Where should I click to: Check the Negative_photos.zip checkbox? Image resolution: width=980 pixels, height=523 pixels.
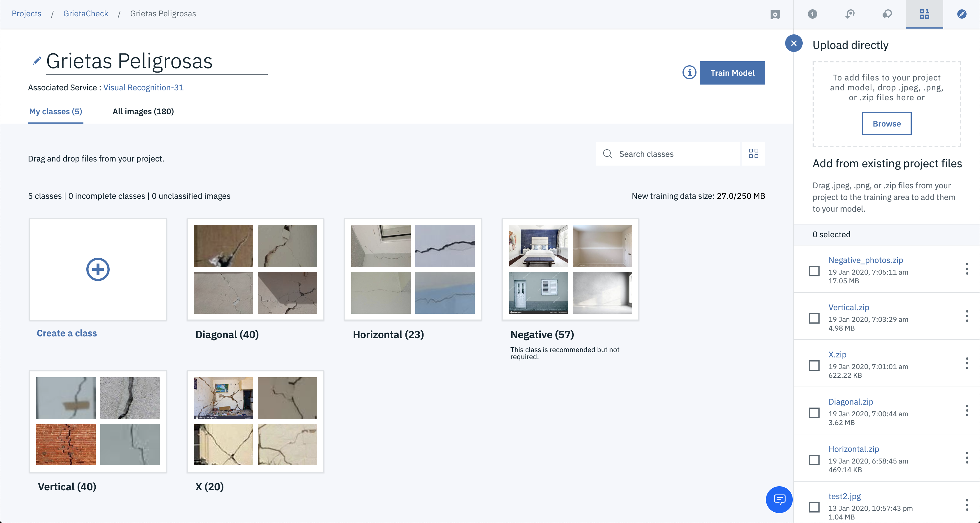coord(814,271)
